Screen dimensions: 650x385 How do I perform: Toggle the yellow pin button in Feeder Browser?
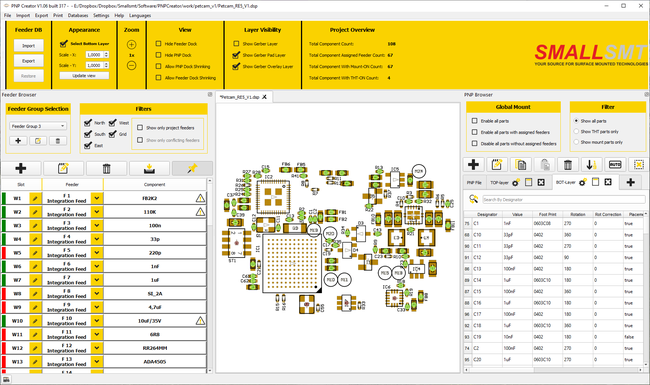click(192, 168)
